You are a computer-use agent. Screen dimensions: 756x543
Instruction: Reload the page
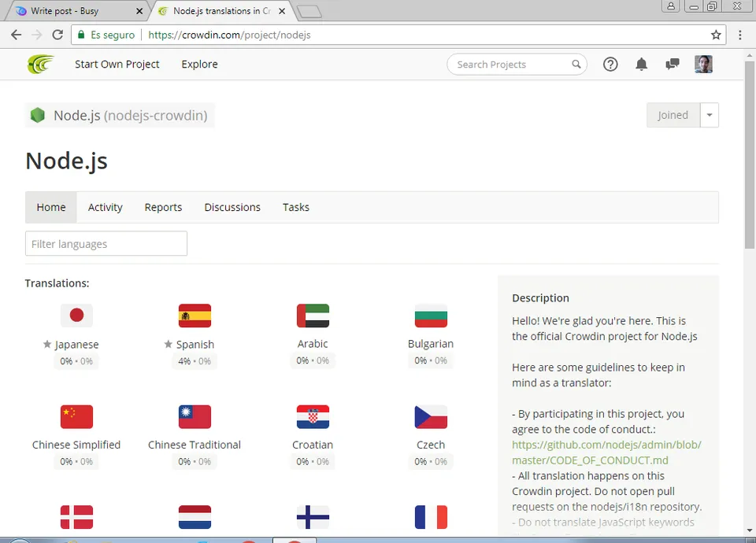pyautogui.click(x=57, y=35)
